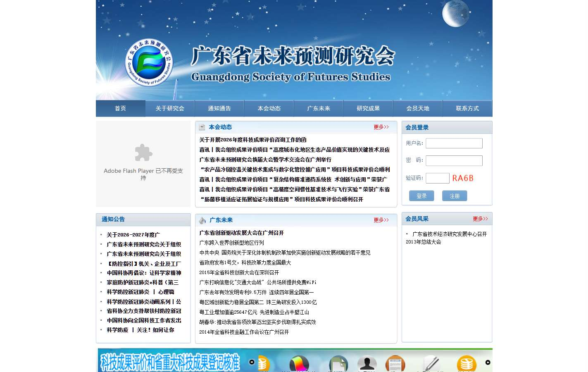Open notice 【防控指引】机关、企业及工厂
Viewport: 588px width, 372px height.
click(144, 264)
